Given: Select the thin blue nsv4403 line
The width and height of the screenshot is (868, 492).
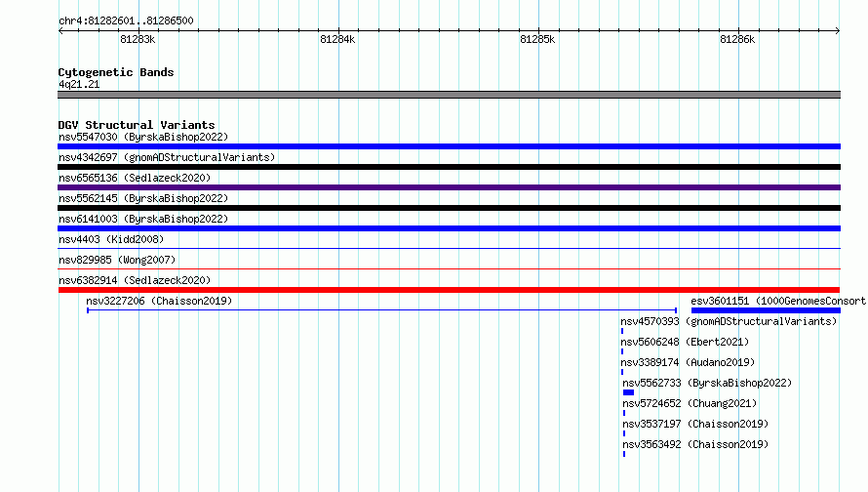Looking at the screenshot, I should (x=449, y=249).
